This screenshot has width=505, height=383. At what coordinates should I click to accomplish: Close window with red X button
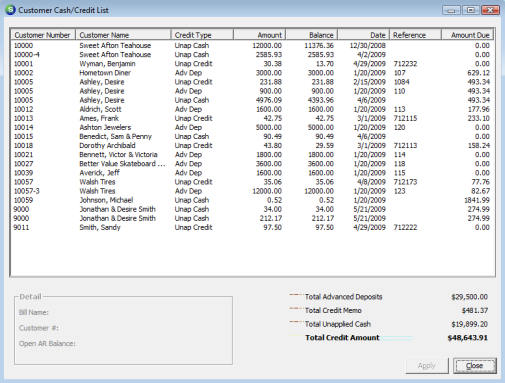(x=490, y=10)
